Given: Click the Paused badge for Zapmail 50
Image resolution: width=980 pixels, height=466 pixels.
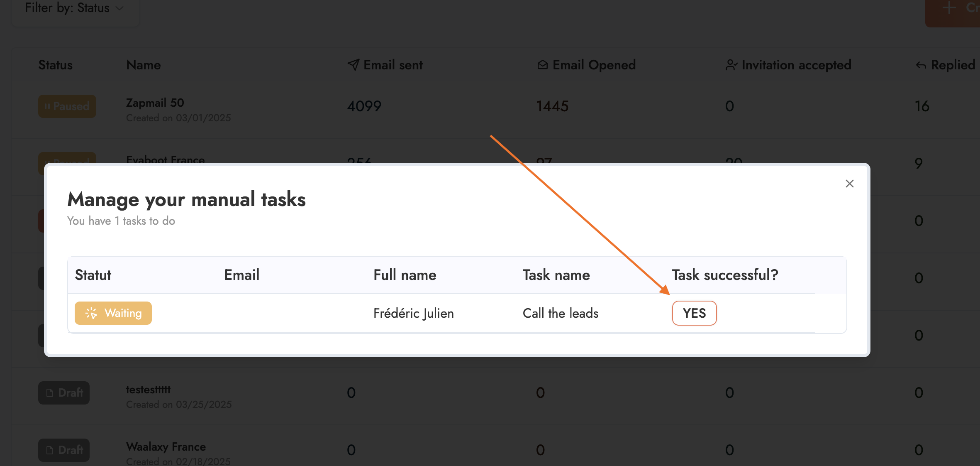Looking at the screenshot, I should tap(67, 106).
